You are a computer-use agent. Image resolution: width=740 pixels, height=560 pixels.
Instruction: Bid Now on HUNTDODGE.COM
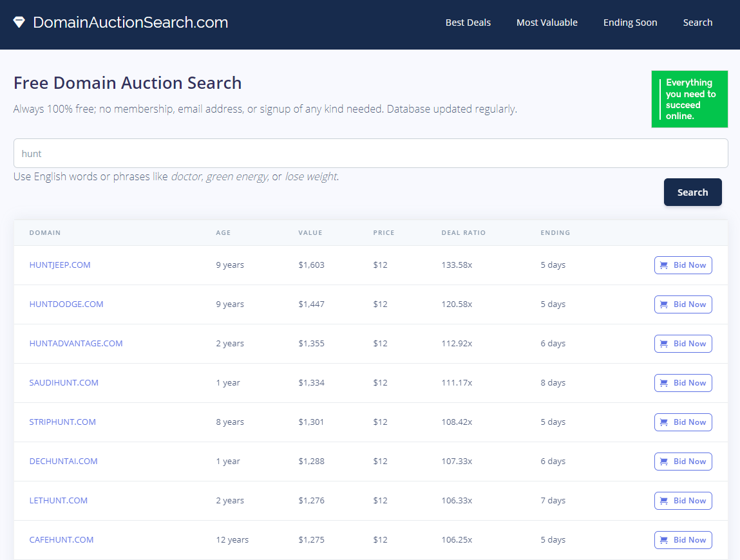(683, 304)
